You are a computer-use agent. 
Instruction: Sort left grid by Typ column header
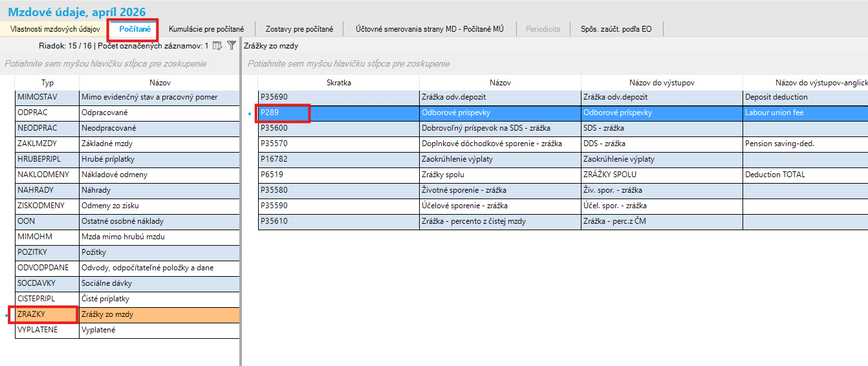[47, 83]
